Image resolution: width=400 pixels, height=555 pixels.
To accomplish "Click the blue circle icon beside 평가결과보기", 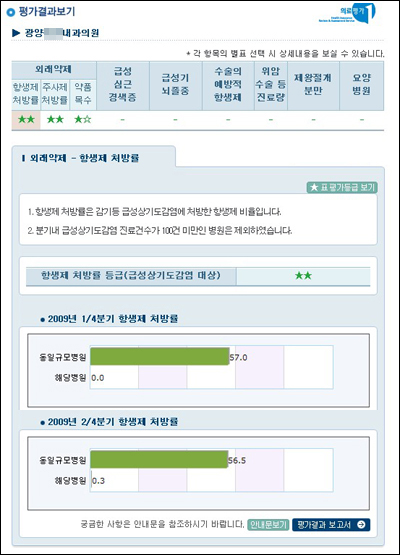I will tap(11, 12).
